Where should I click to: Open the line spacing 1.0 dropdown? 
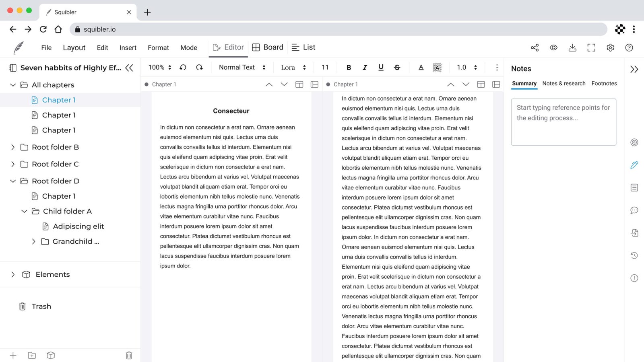467,67
